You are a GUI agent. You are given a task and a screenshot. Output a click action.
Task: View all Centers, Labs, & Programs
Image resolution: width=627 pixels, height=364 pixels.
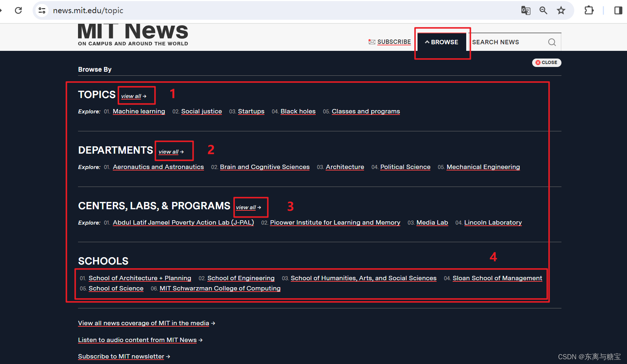(248, 207)
